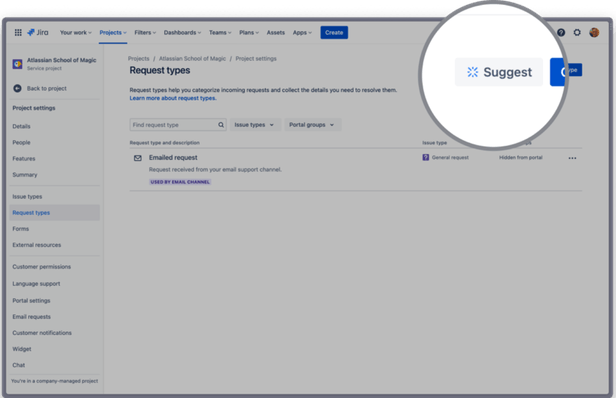This screenshot has height=398, width=616.
Task: Open Widget settings
Action: pyautogui.click(x=22, y=348)
